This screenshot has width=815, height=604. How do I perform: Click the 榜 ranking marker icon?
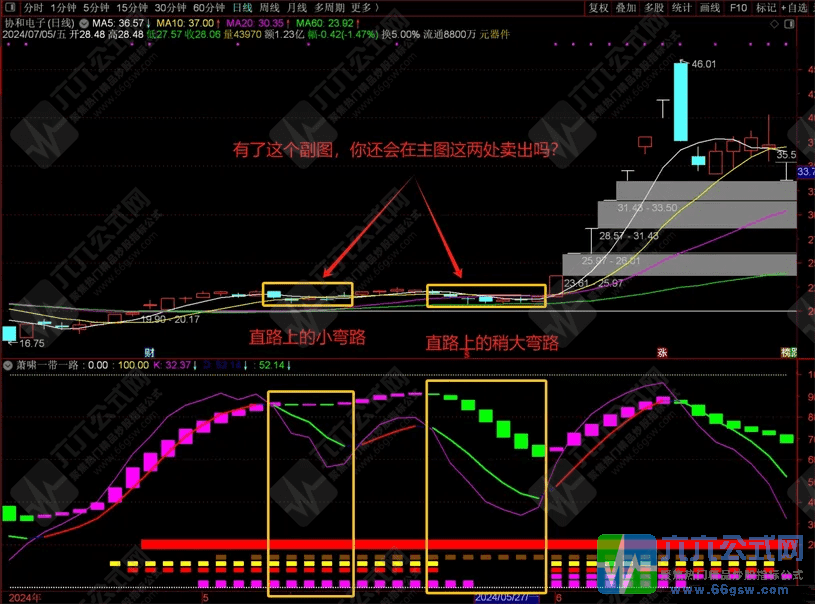tap(788, 352)
